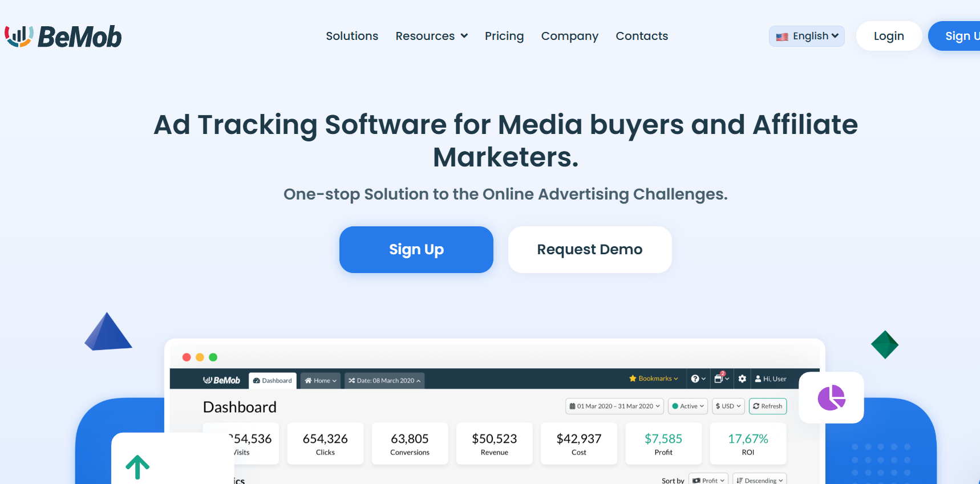This screenshot has height=484, width=980.
Task: Click the settings gear icon in the dashboard bar
Action: click(742, 379)
